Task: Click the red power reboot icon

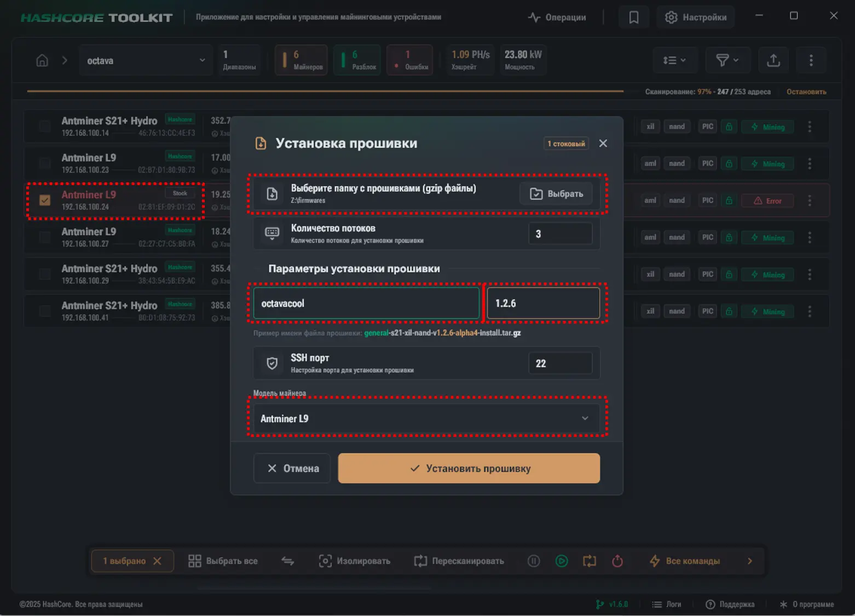Action: [x=617, y=561]
